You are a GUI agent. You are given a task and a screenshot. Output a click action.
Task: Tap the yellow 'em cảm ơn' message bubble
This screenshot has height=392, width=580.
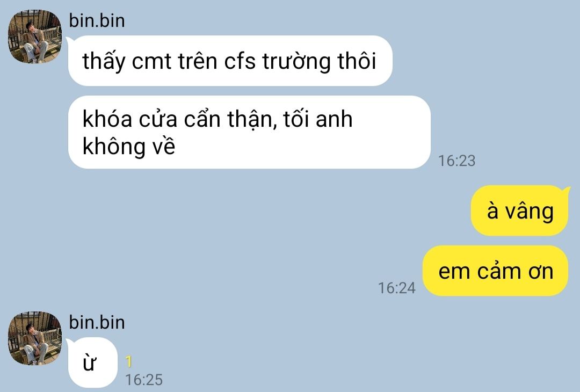click(x=496, y=271)
